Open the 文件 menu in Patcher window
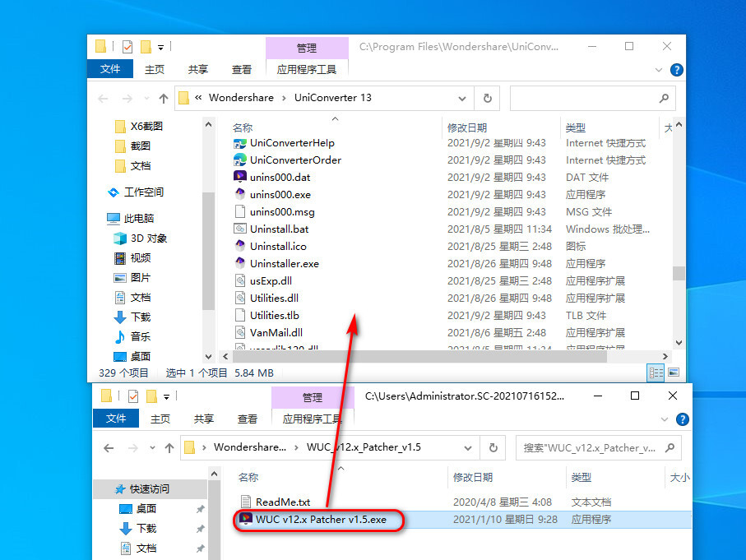The width and height of the screenshot is (746, 560). point(115,419)
